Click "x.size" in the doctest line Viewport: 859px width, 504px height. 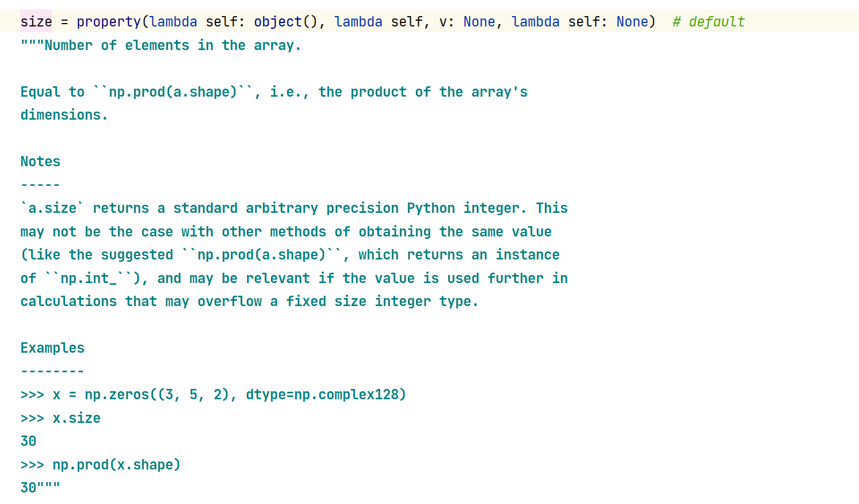(x=77, y=418)
